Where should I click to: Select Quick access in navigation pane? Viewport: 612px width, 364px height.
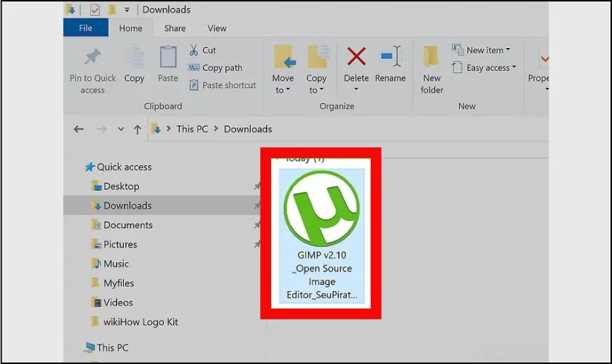118,167
